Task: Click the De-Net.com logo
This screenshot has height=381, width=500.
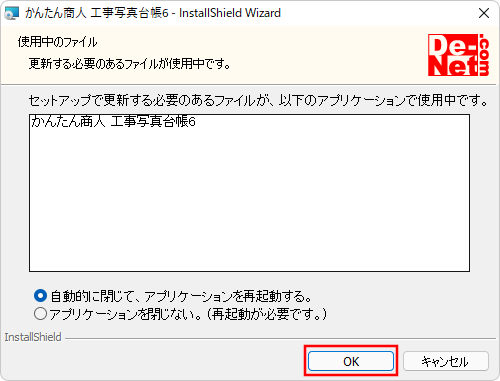Action: (459, 55)
